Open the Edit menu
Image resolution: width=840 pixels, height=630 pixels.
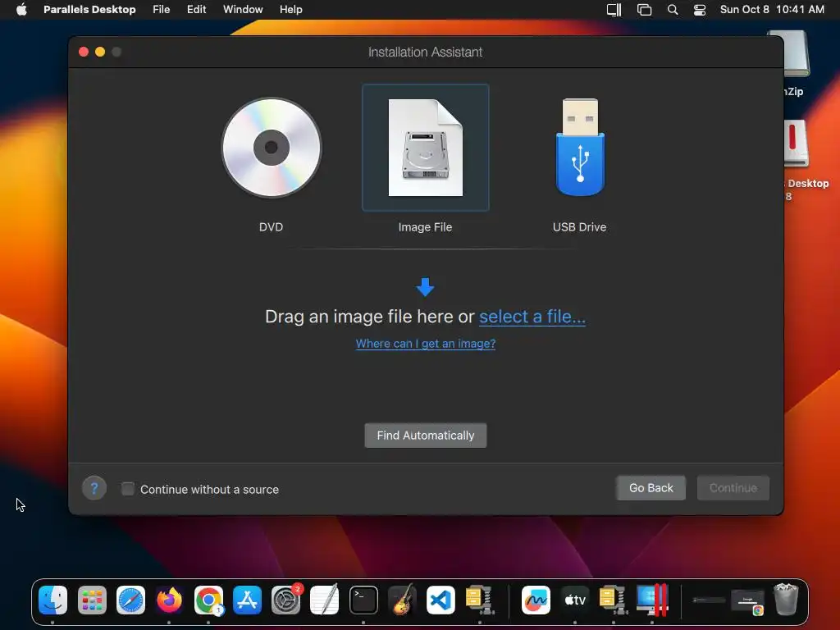coord(197,10)
